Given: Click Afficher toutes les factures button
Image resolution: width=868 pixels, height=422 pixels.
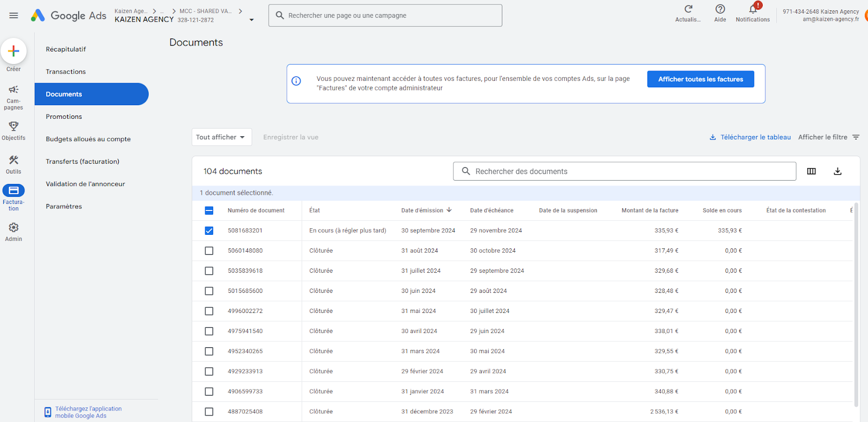Looking at the screenshot, I should tap(700, 79).
